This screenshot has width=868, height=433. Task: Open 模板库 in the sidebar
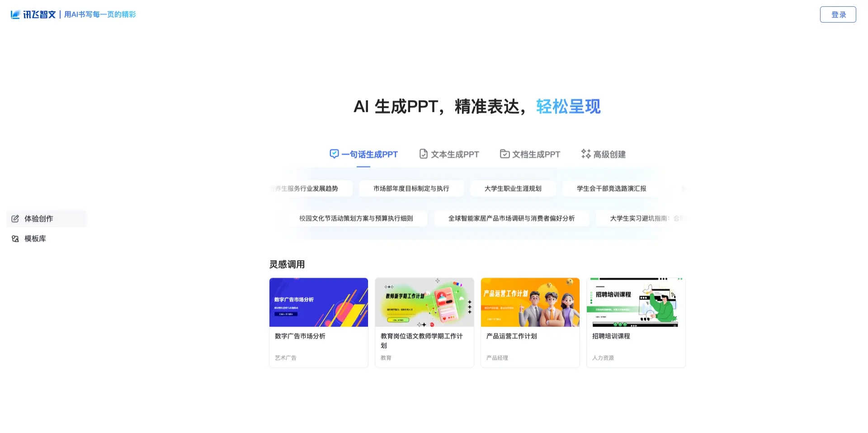[35, 238]
